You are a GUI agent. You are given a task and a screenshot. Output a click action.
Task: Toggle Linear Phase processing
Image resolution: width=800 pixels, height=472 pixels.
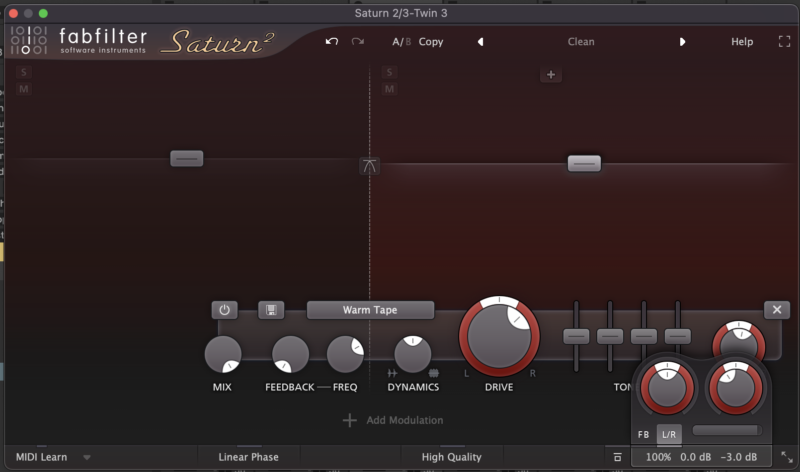[x=248, y=457]
